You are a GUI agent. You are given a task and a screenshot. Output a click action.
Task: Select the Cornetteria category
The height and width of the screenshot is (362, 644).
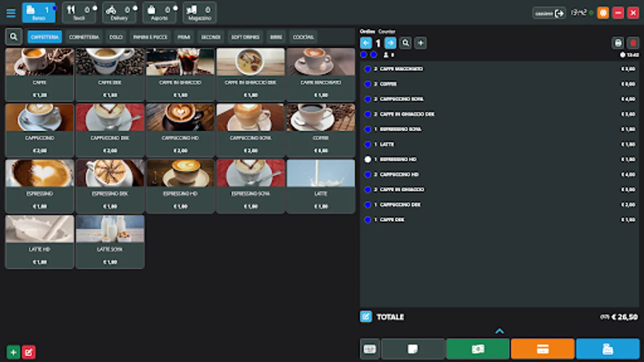click(x=84, y=37)
